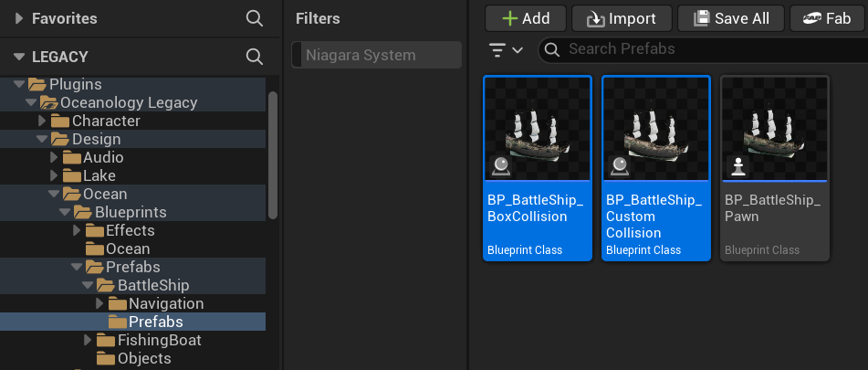Click the folder tree vertical scrollbar

pyautogui.click(x=272, y=155)
